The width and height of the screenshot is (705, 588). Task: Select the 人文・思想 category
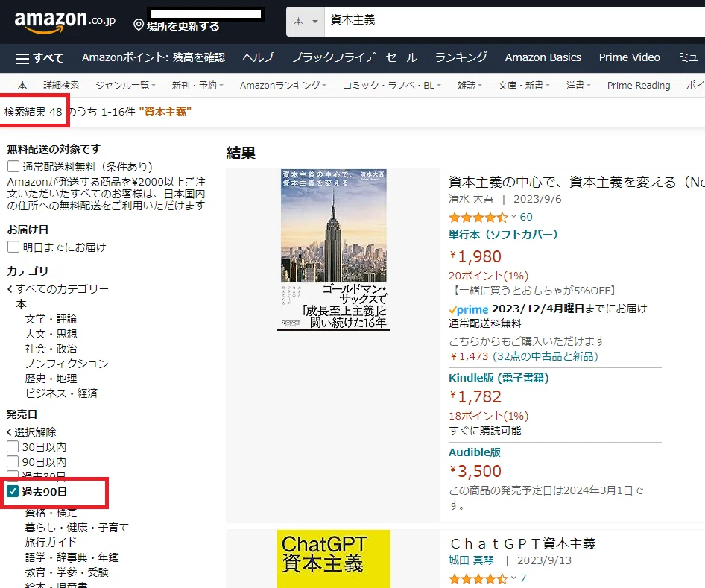51,334
